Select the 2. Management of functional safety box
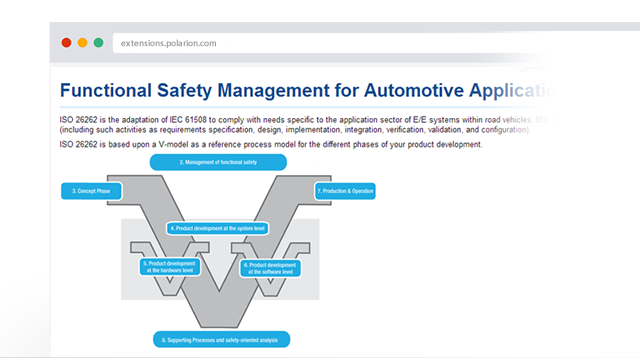Screen dimensions: 640x360 (218, 162)
